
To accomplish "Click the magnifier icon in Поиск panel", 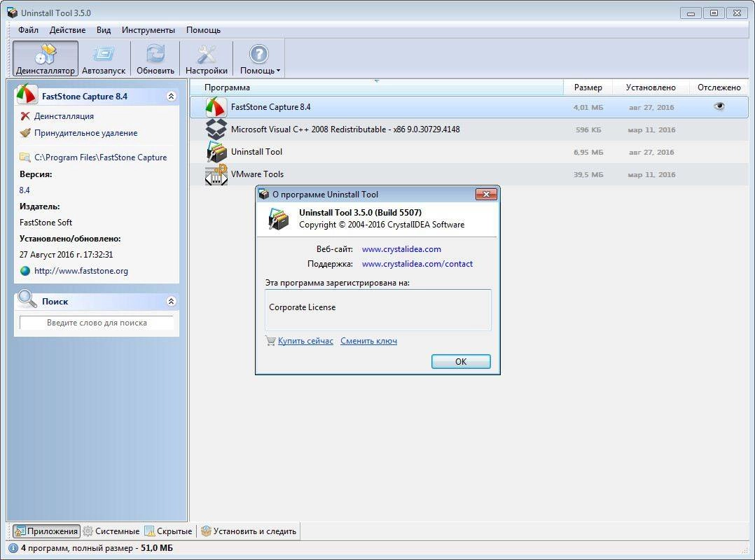I will click(x=27, y=299).
